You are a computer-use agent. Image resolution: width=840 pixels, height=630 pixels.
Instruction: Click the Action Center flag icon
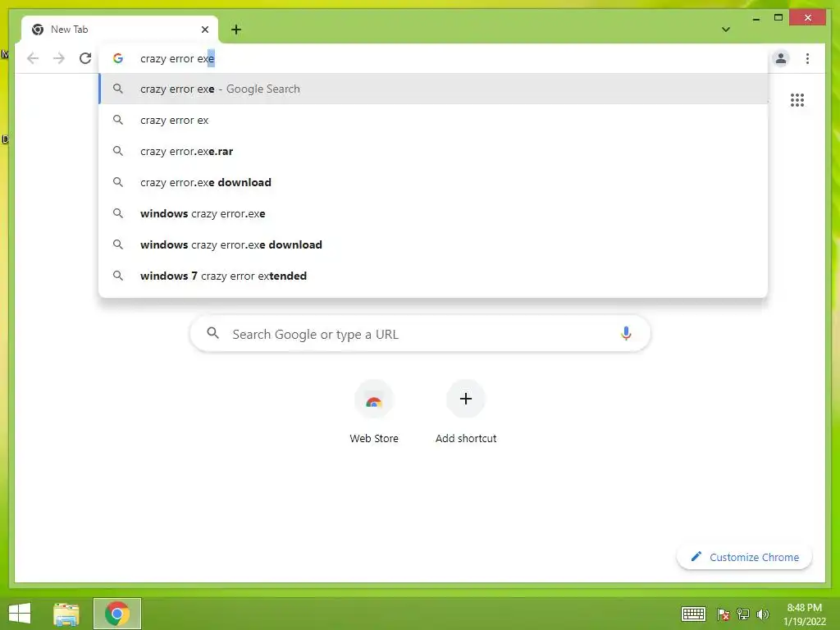pyautogui.click(x=724, y=614)
